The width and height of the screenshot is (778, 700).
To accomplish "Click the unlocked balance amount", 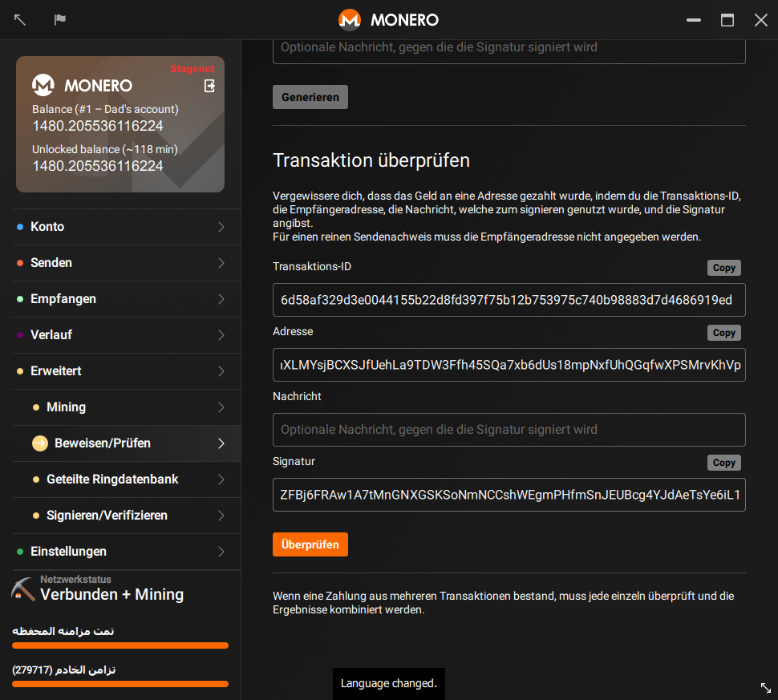I will point(98,166).
